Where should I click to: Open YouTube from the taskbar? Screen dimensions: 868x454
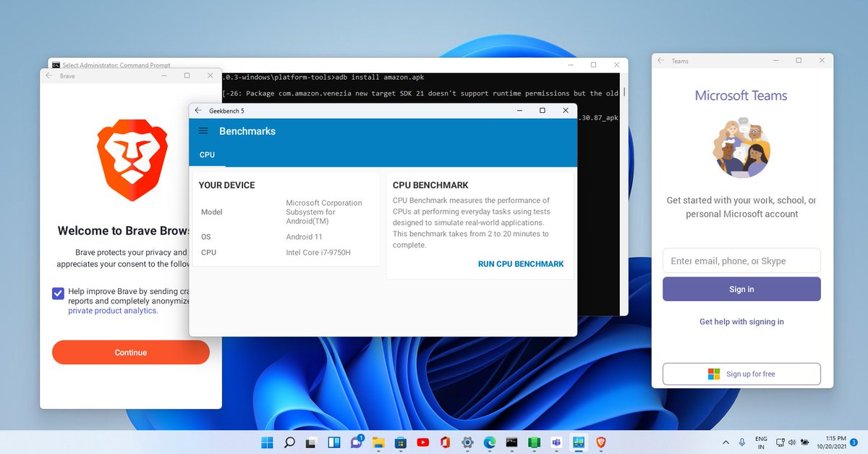click(x=423, y=442)
